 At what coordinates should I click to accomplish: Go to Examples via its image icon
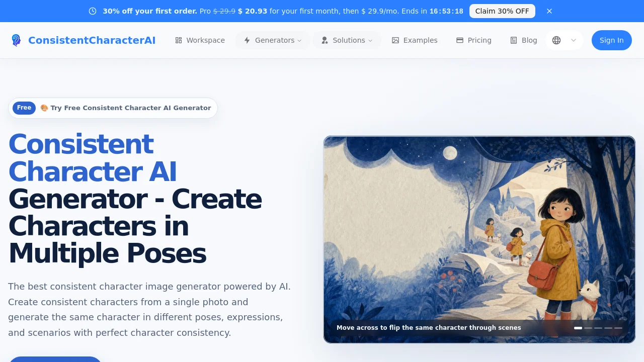click(395, 40)
